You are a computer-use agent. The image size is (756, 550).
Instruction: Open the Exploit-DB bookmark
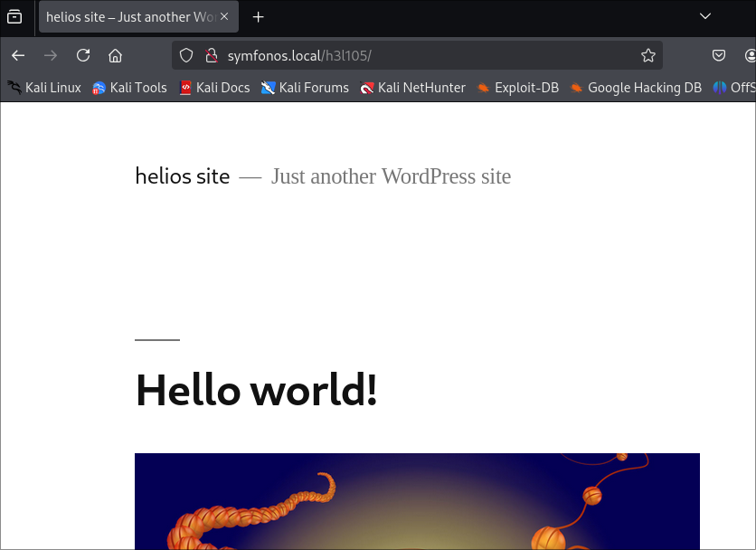pos(517,88)
